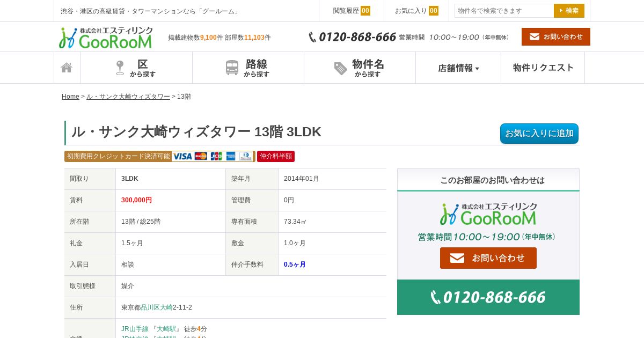Click the home icon in navigation bar
The width and height of the screenshot is (644, 338).
67,68
